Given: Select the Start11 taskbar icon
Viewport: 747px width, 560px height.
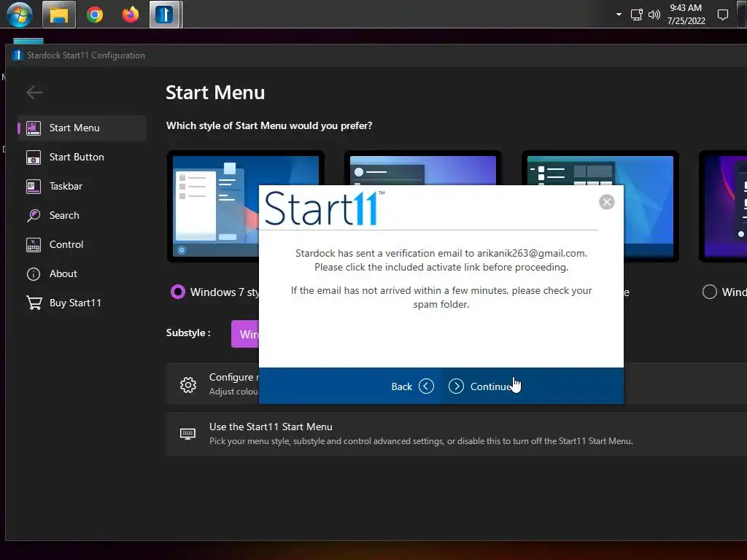Looking at the screenshot, I should coord(164,15).
